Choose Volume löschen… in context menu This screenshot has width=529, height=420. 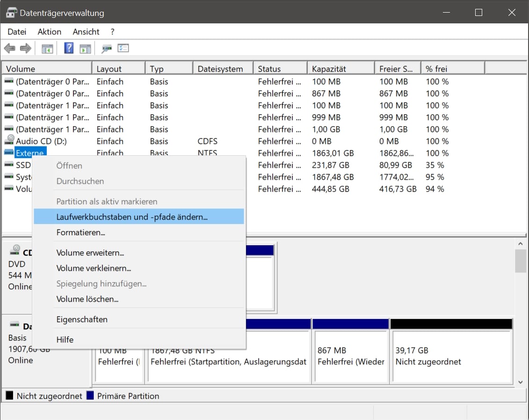tap(138, 299)
